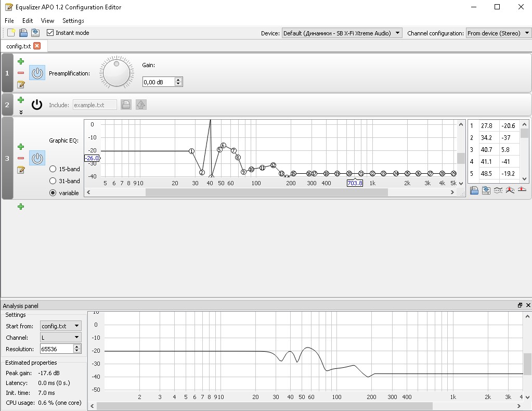Select EQ node 12 on graph

pos(273,165)
